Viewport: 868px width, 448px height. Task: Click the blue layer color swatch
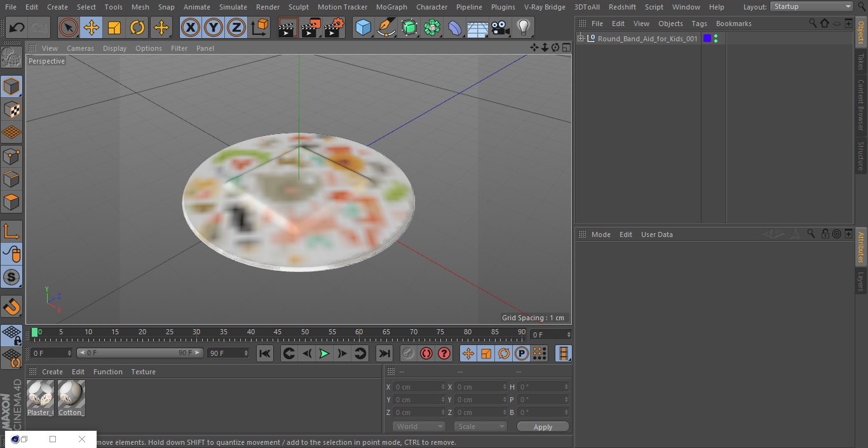[x=707, y=39]
